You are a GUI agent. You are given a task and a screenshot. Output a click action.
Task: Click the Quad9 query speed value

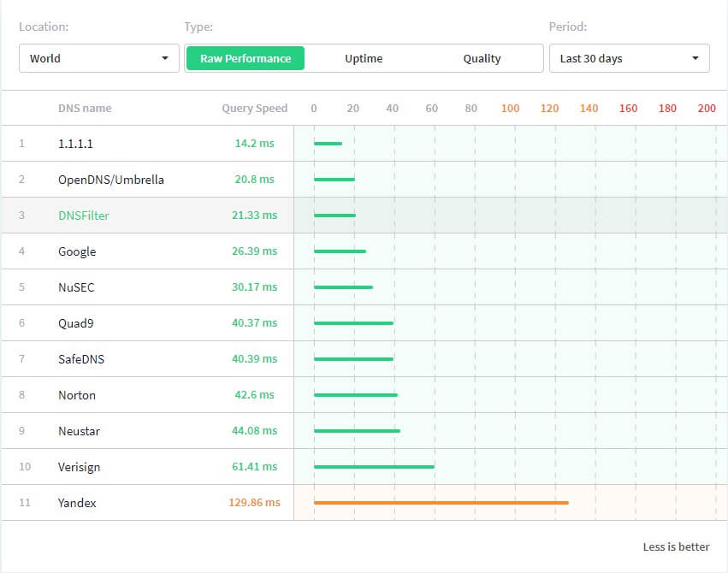pyautogui.click(x=254, y=323)
